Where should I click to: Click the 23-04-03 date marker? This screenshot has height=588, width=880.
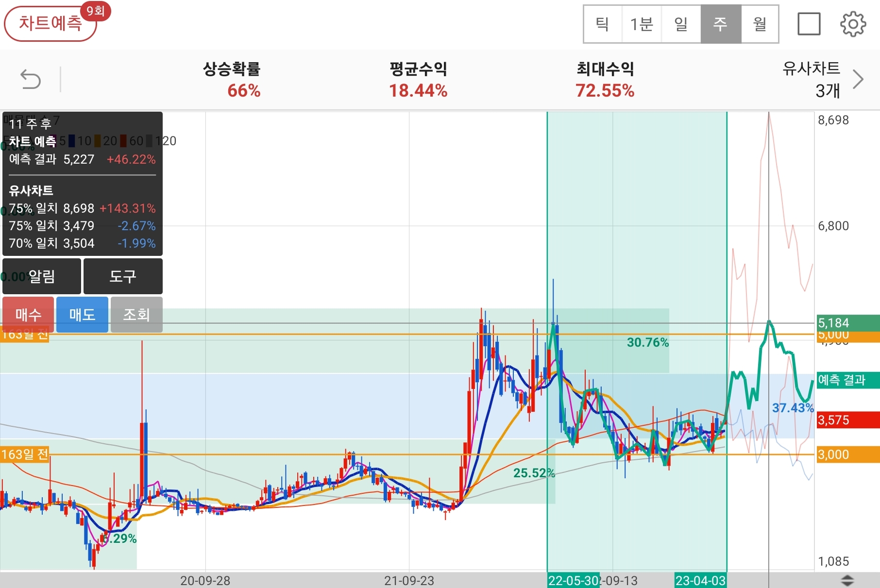point(700,581)
